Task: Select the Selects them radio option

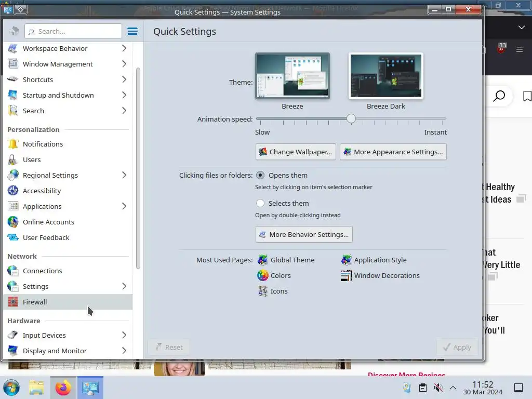Action: [x=260, y=203]
